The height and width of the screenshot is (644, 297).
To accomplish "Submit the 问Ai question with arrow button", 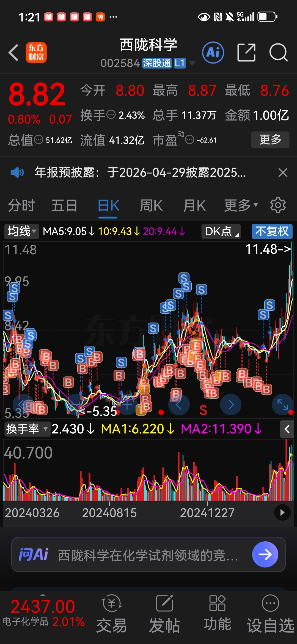I will (265, 554).
